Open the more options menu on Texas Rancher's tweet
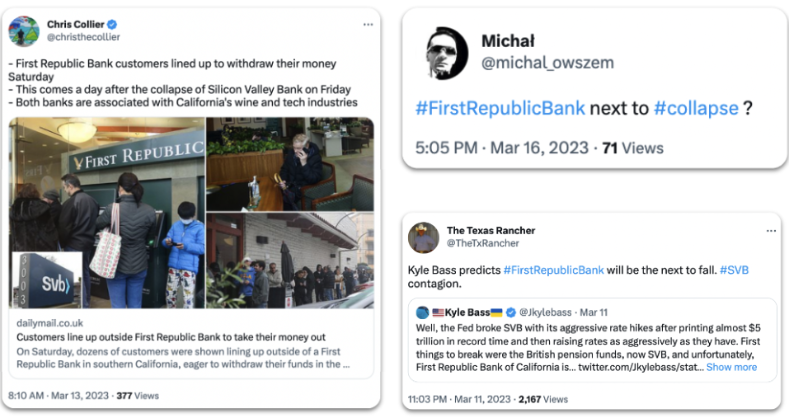 click(x=770, y=230)
